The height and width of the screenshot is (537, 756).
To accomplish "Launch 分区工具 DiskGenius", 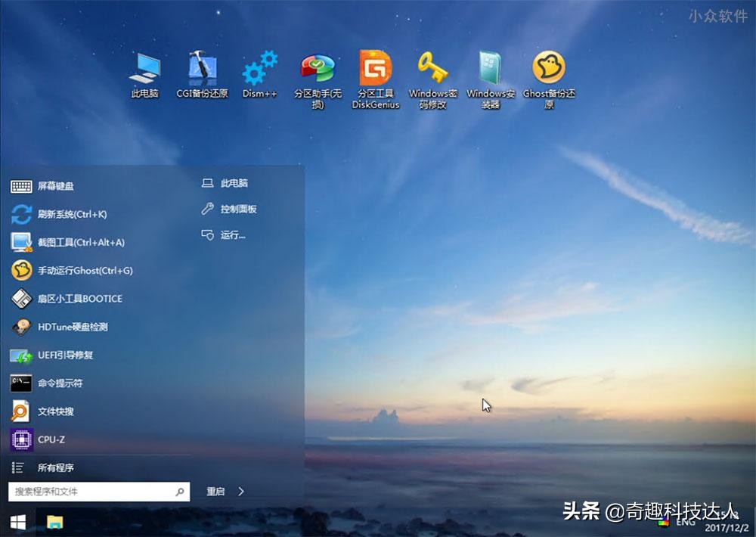I will point(374,72).
